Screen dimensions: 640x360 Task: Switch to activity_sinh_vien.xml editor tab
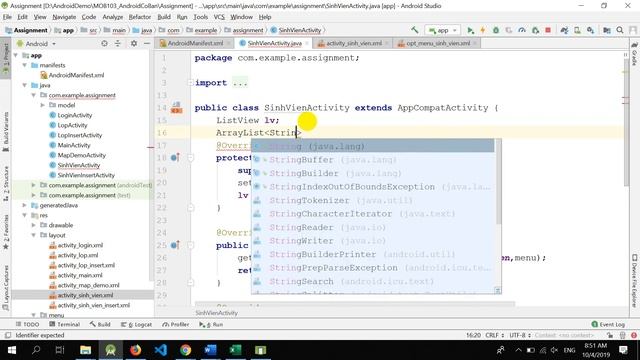pyautogui.click(x=353, y=43)
